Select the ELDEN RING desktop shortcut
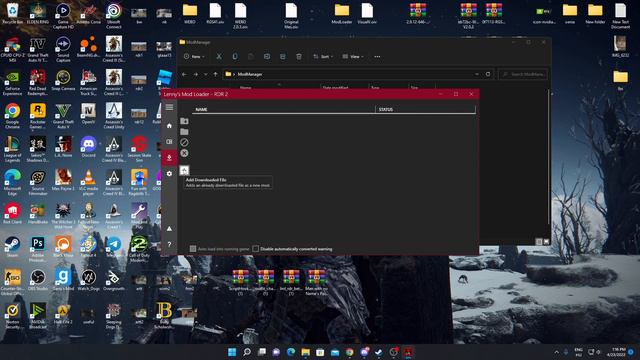 click(38, 13)
